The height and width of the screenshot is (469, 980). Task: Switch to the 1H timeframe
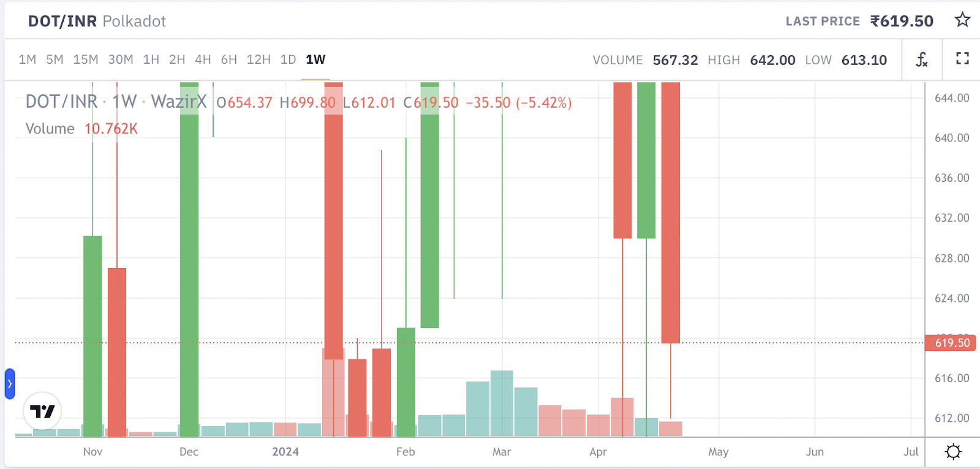point(151,59)
